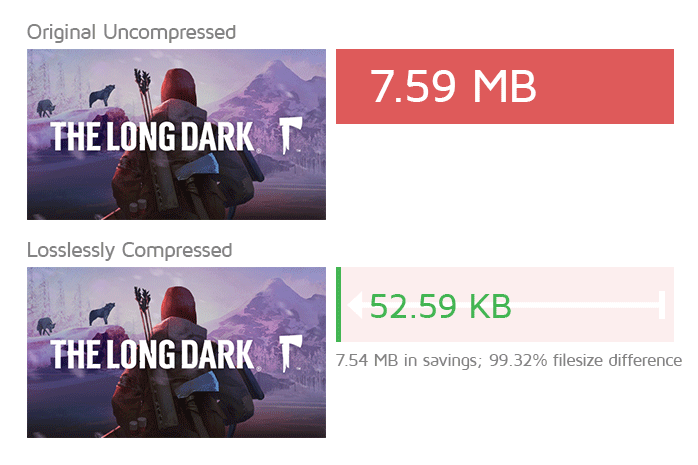Image resolution: width=698 pixels, height=465 pixels.
Task: Click the green 52.59 KB size text
Action: point(440,306)
